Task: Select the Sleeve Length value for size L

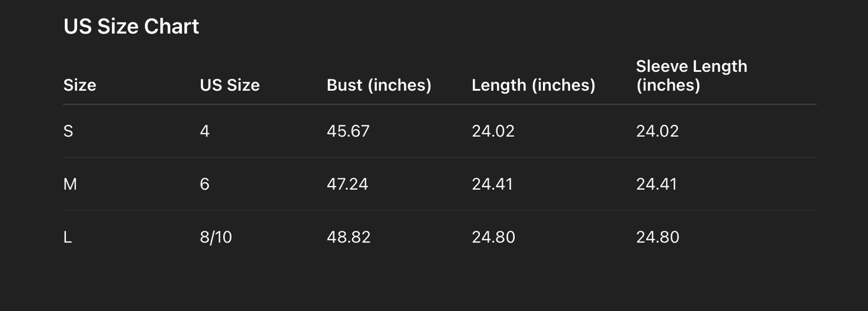Action: tap(658, 237)
